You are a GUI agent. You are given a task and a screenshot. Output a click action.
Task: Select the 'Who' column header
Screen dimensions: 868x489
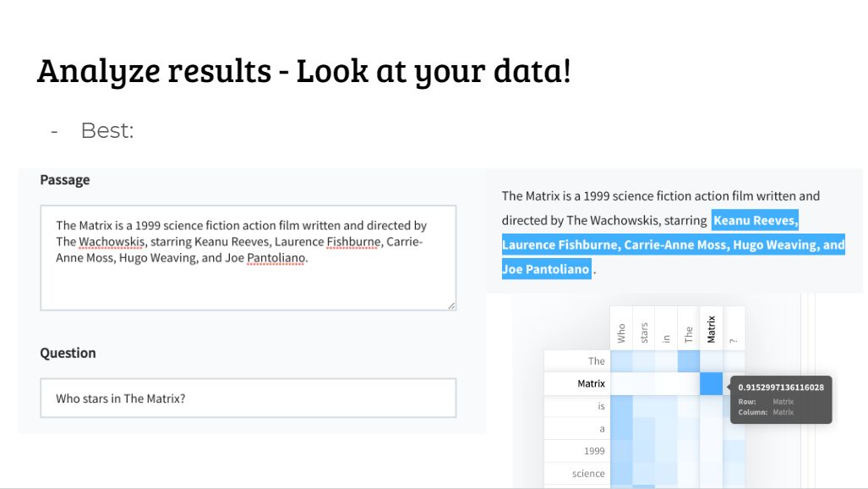621,331
